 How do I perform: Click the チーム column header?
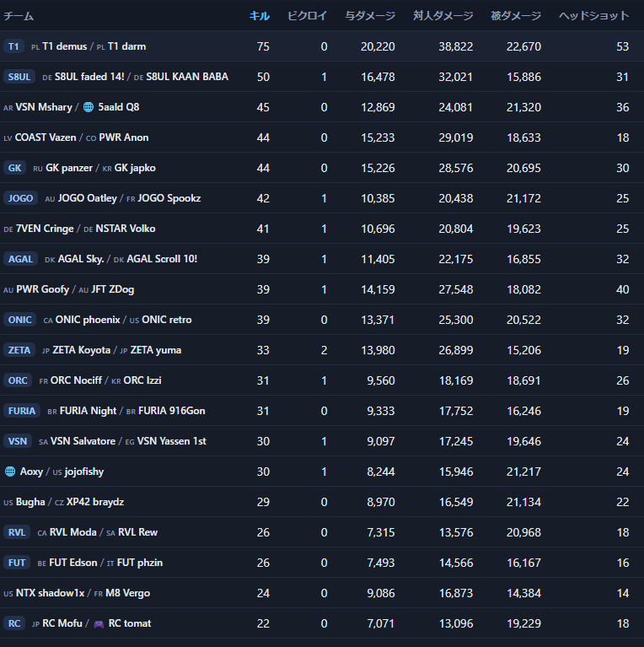tap(19, 16)
